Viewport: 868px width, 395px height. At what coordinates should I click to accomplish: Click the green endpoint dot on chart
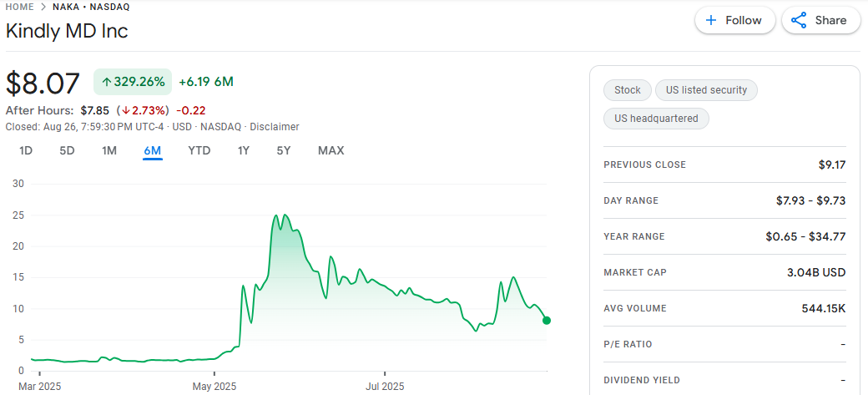tap(547, 320)
